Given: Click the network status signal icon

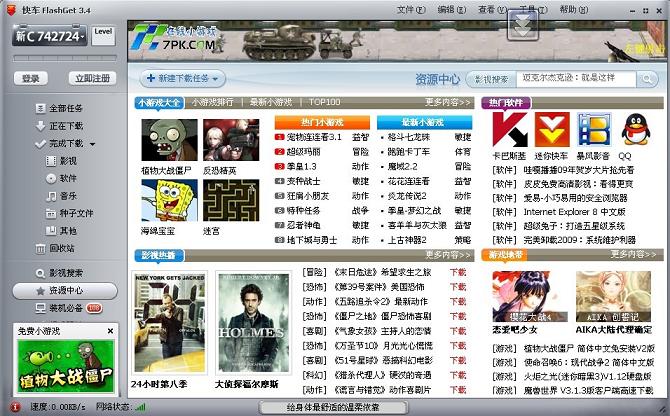Looking at the screenshot, I should click(x=139, y=407).
